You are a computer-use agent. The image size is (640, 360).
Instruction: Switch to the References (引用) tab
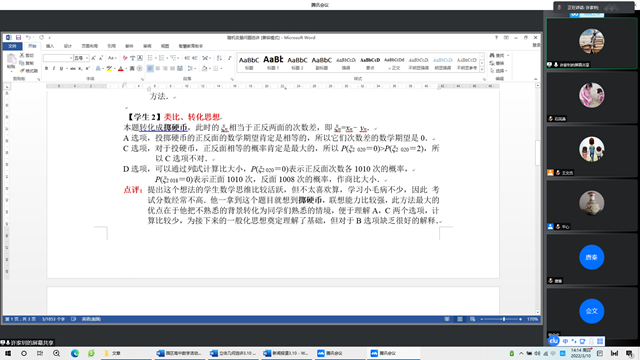click(x=111, y=46)
